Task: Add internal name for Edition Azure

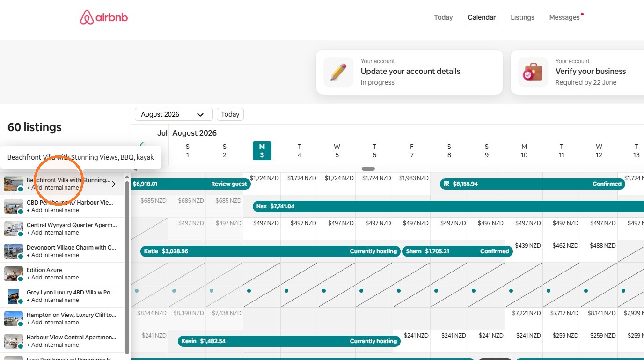Action: [x=52, y=278]
